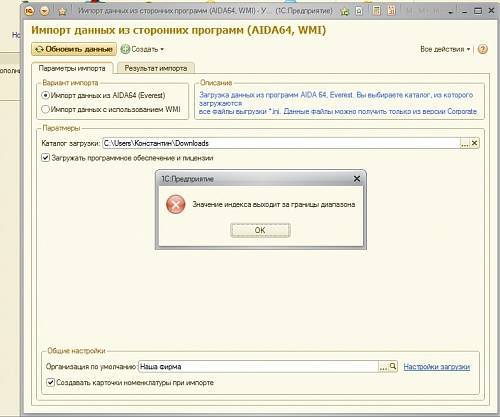Maximize the import window
The height and width of the screenshot is (417, 500).
click(x=478, y=11)
